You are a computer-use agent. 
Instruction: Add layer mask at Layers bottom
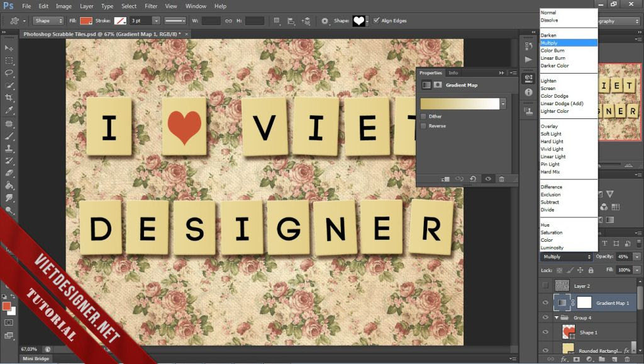click(576, 359)
